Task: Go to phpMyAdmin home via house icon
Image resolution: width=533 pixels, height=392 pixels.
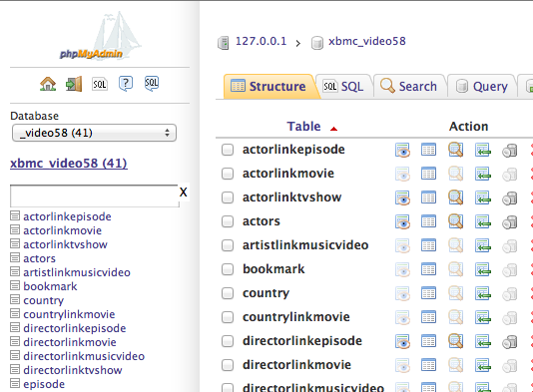Action: (48, 84)
